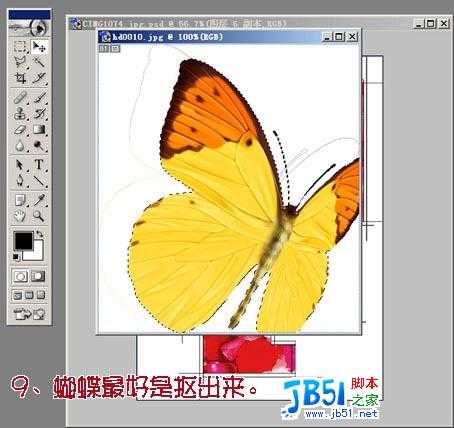
Task: Choose Full Screen mode
Action: pos(41,295)
